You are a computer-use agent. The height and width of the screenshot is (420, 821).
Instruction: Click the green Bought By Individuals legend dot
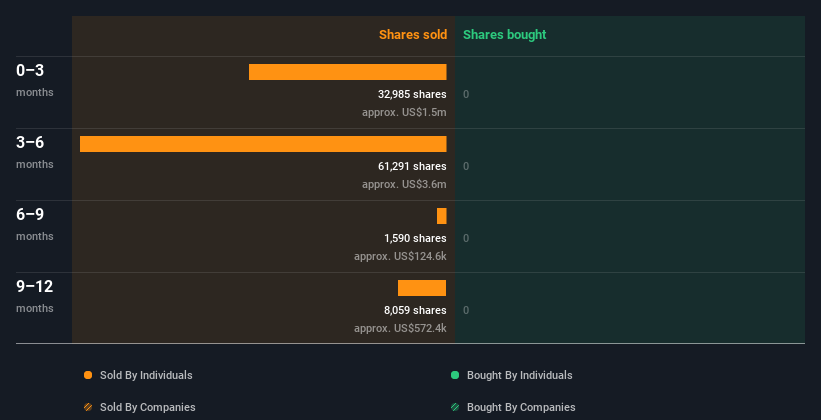coord(455,375)
